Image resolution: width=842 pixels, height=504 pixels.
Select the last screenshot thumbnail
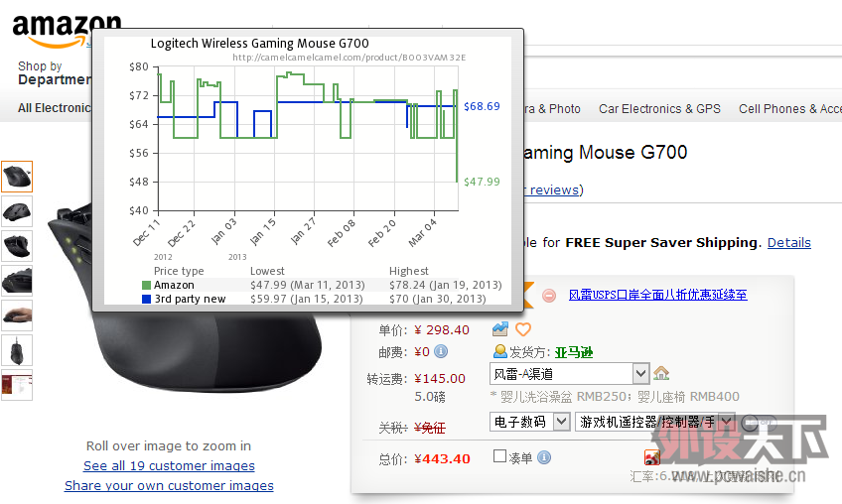pyautogui.click(x=17, y=385)
